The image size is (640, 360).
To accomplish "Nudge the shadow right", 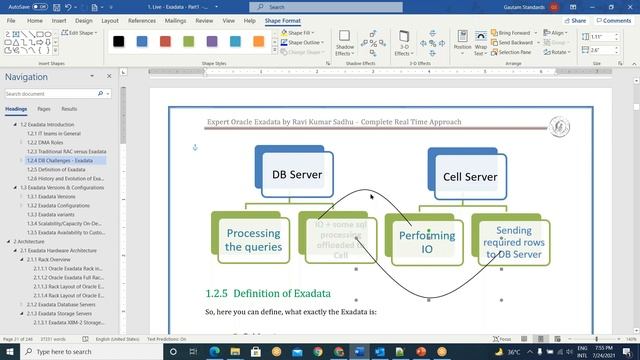I will (x=382, y=43).
